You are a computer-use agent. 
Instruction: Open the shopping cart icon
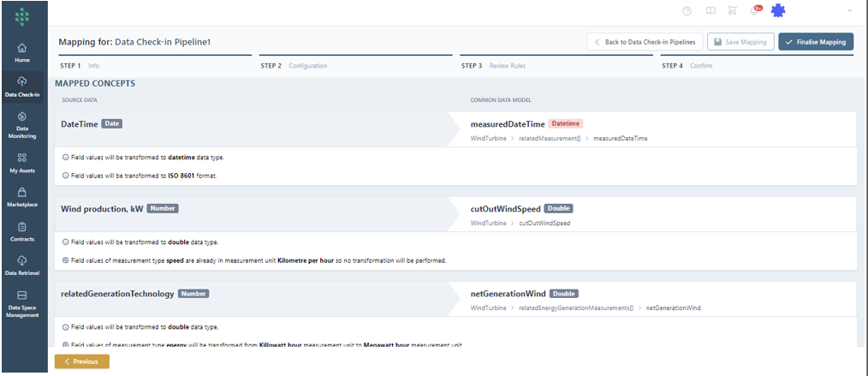732,11
